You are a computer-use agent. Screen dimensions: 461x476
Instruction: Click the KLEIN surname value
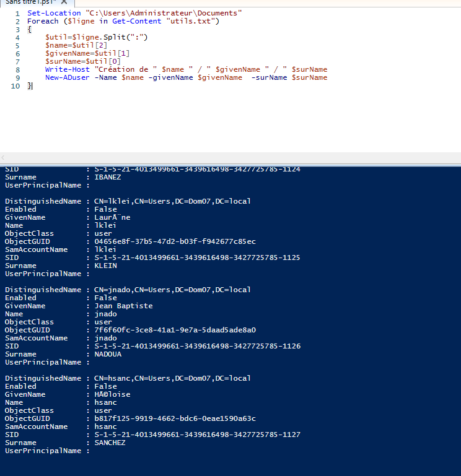pos(105,266)
